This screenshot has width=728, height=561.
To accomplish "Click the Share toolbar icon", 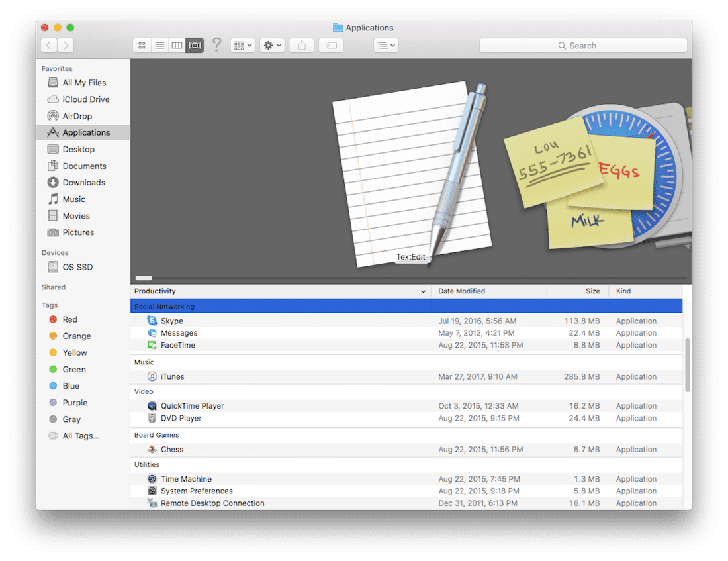I will [302, 46].
